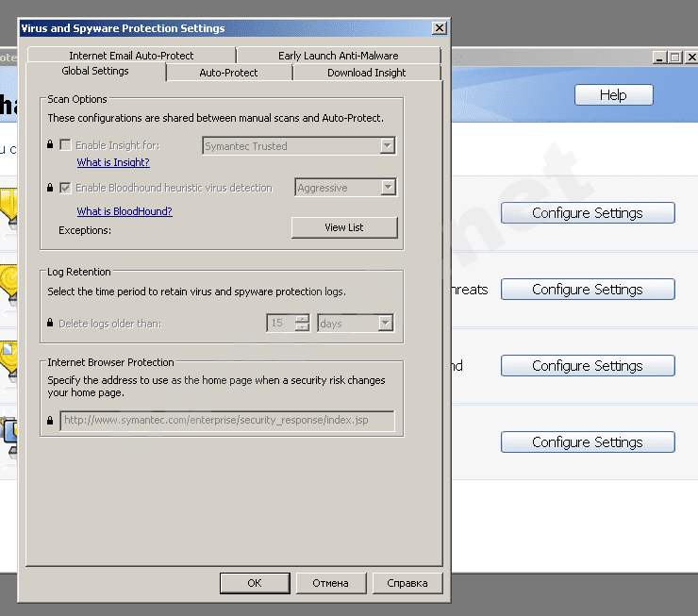Confirm settings with the OK button
The height and width of the screenshot is (616, 698).
(255, 583)
